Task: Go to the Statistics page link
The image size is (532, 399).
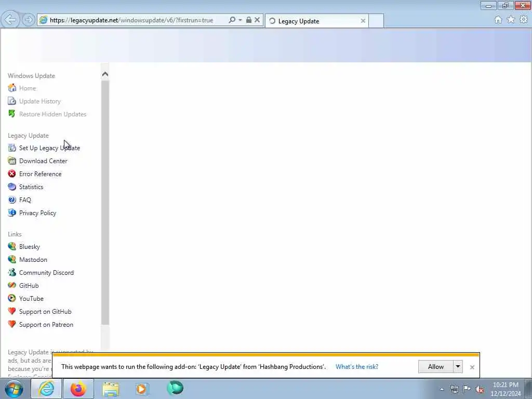Action: [31, 187]
